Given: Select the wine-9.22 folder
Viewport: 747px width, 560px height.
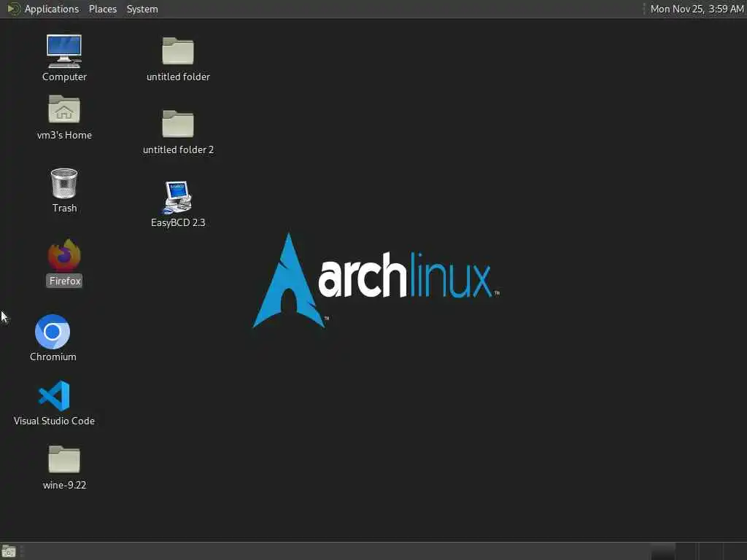Looking at the screenshot, I should pos(64,467).
